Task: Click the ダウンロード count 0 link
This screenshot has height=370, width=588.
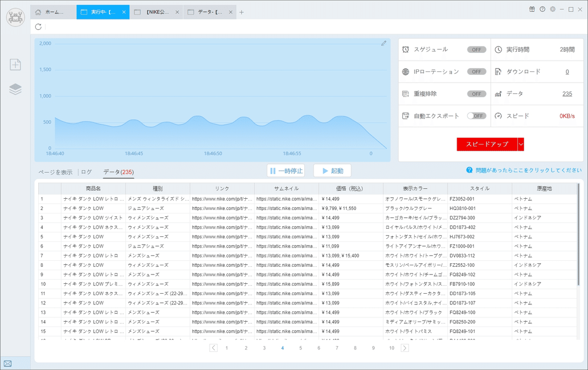Action: point(567,71)
